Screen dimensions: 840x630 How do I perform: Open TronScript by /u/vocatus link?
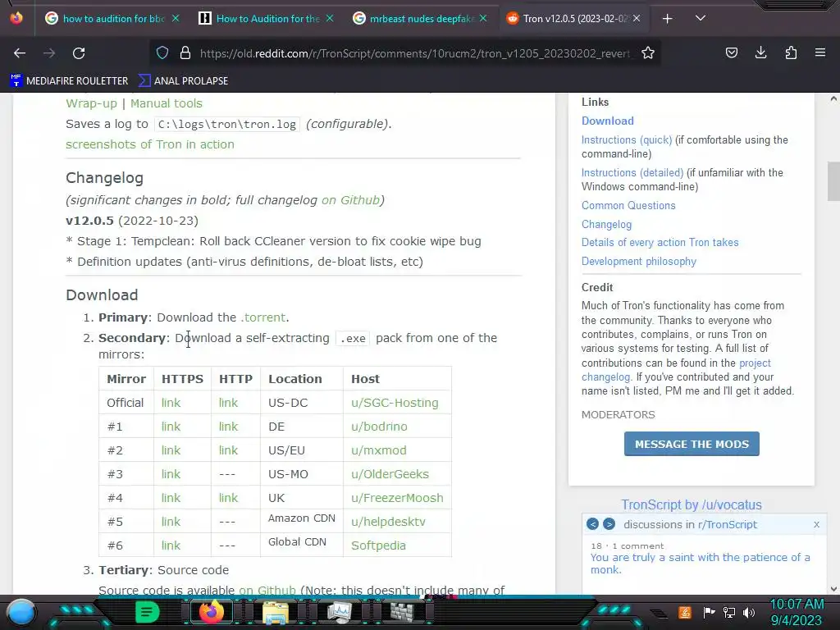[x=691, y=504]
